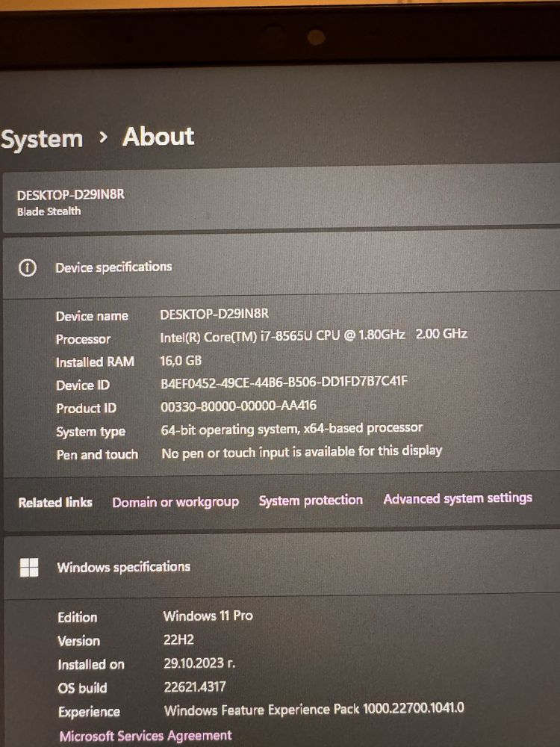Select the OS build value 22621.4317

pos(195,687)
